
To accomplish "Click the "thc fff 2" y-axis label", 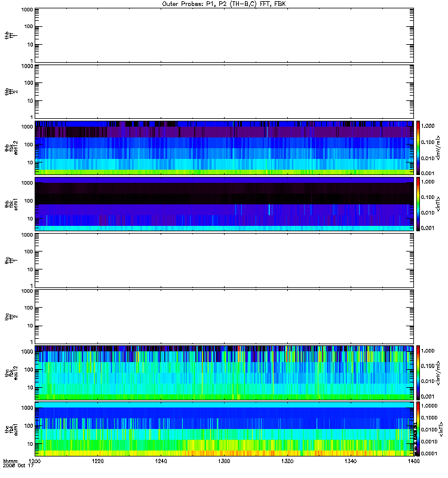I will tap(11, 317).
